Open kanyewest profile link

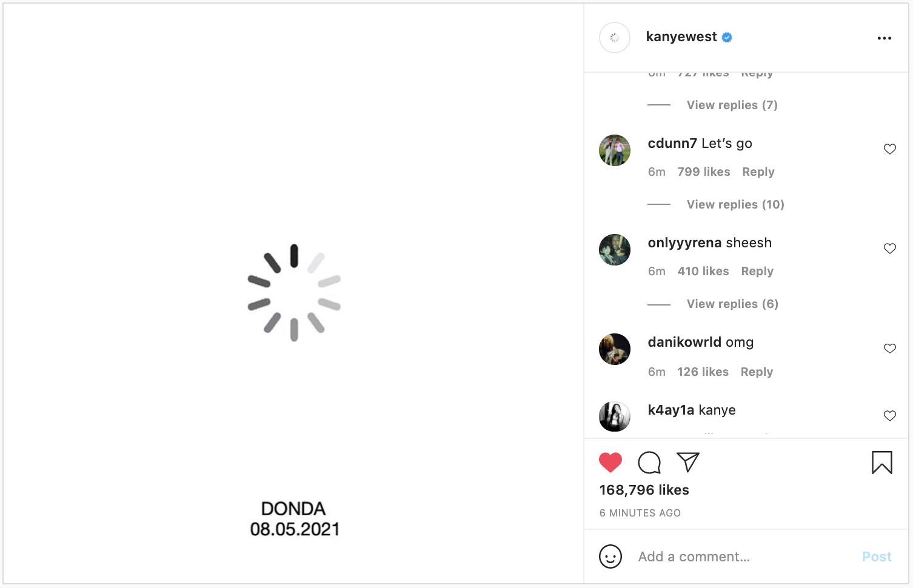pos(681,37)
